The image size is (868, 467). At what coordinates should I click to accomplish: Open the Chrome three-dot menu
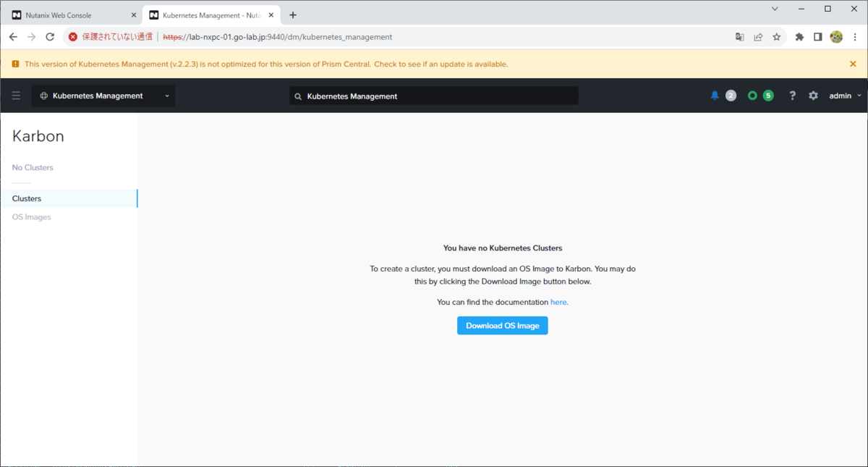(x=855, y=37)
